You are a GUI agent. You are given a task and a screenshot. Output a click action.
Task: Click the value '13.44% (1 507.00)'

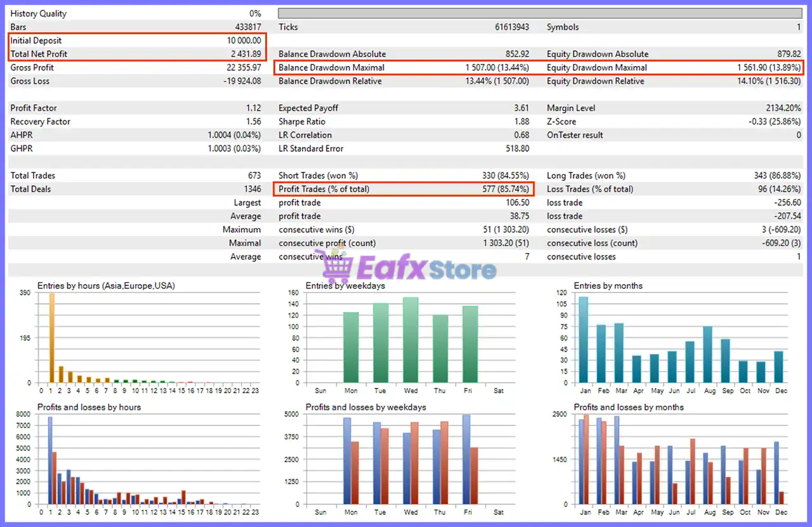tap(497, 81)
